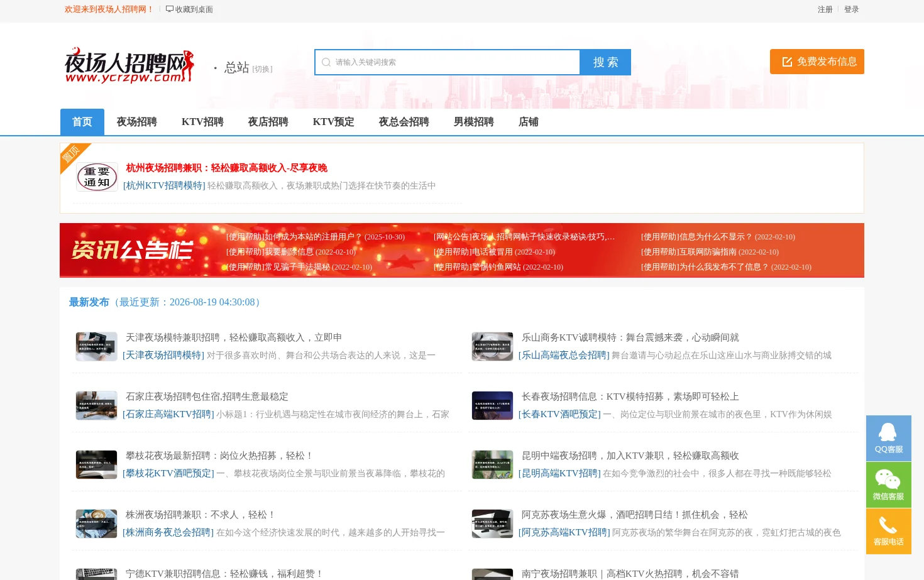
Task: Click the 切换 site switcher
Action: [x=262, y=69]
